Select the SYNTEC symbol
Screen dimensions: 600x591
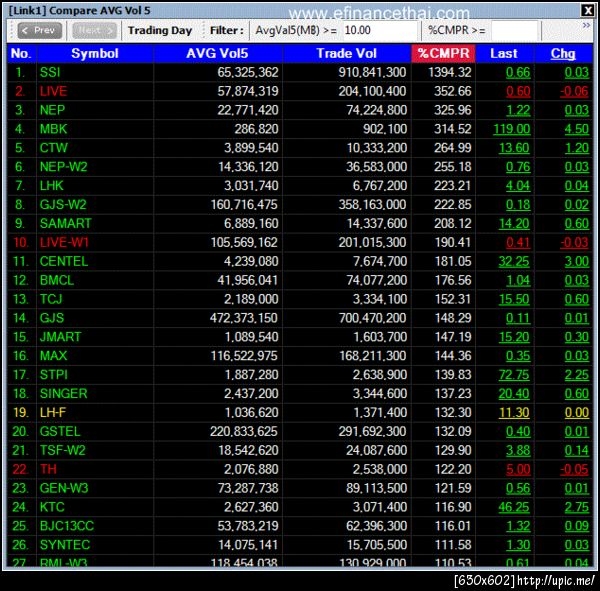tap(65, 545)
